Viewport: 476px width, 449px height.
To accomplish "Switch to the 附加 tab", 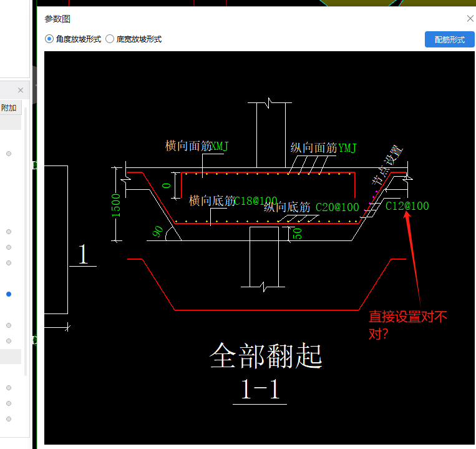I will click(9, 108).
